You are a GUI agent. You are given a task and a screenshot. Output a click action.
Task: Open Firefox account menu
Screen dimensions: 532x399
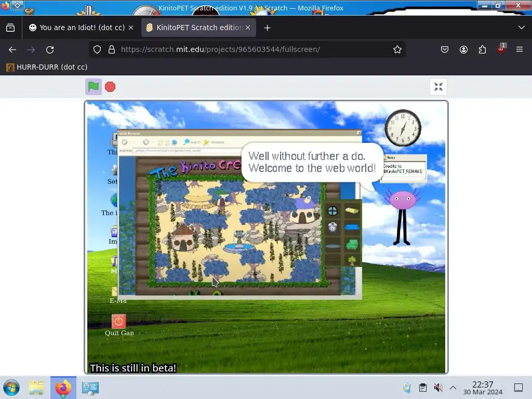pos(463,49)
